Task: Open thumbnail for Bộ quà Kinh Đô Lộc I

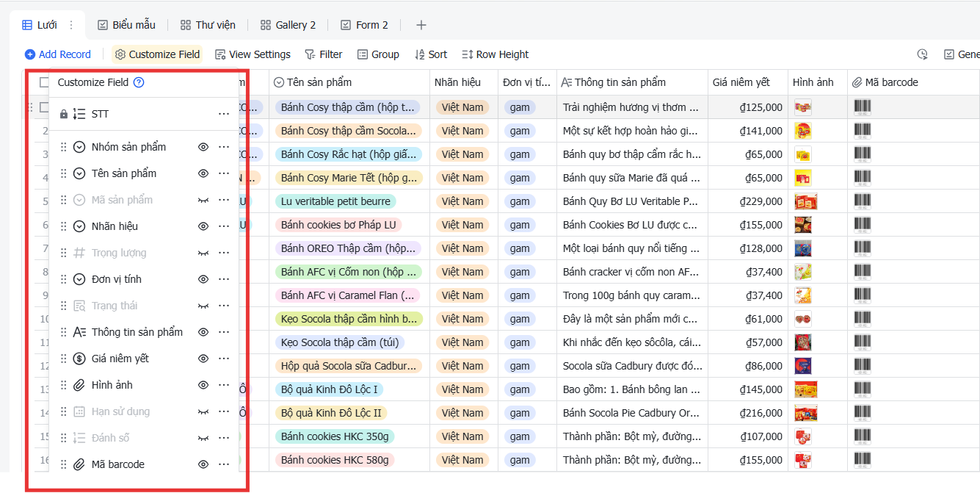Action: pos(806,389)
